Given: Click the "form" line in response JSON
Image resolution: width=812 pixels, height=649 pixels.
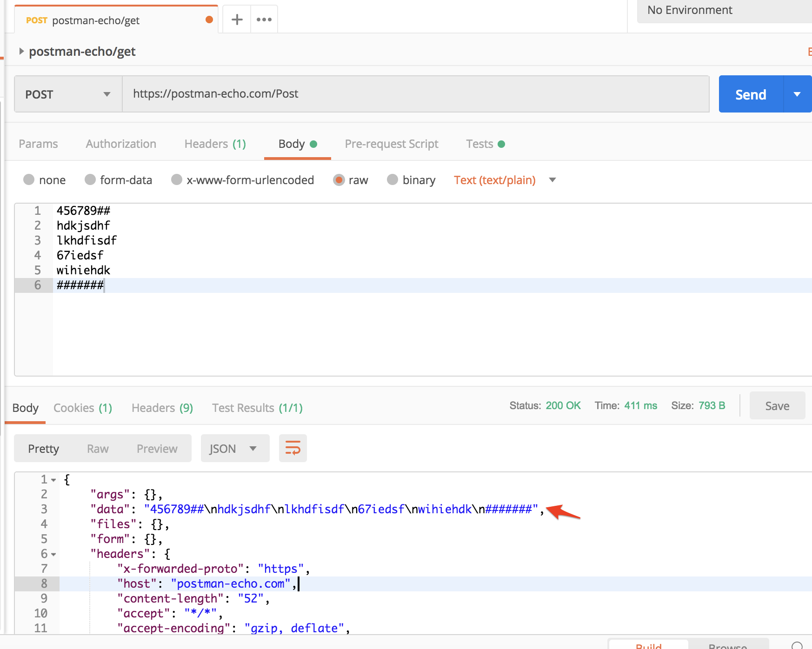Looking at the screenshot, I should click(x=126, y=539).
